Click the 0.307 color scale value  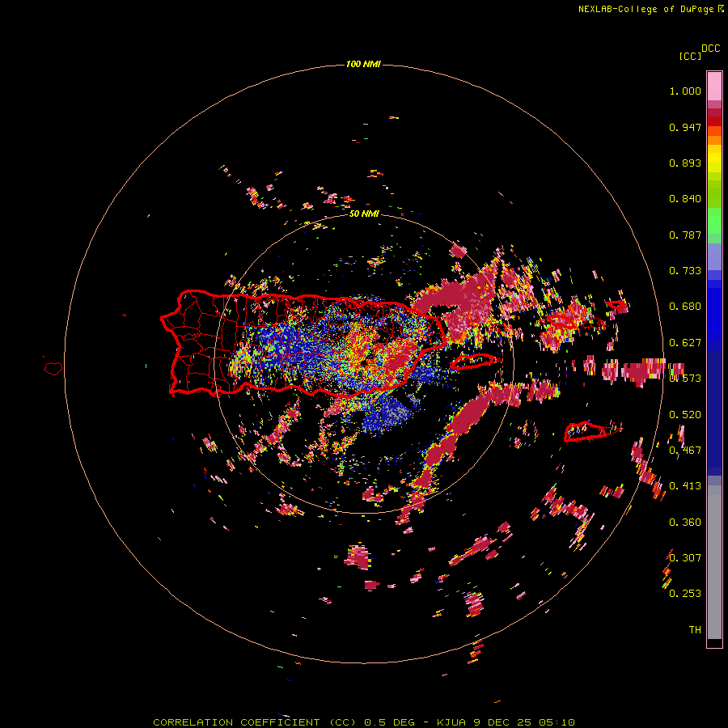685,557
